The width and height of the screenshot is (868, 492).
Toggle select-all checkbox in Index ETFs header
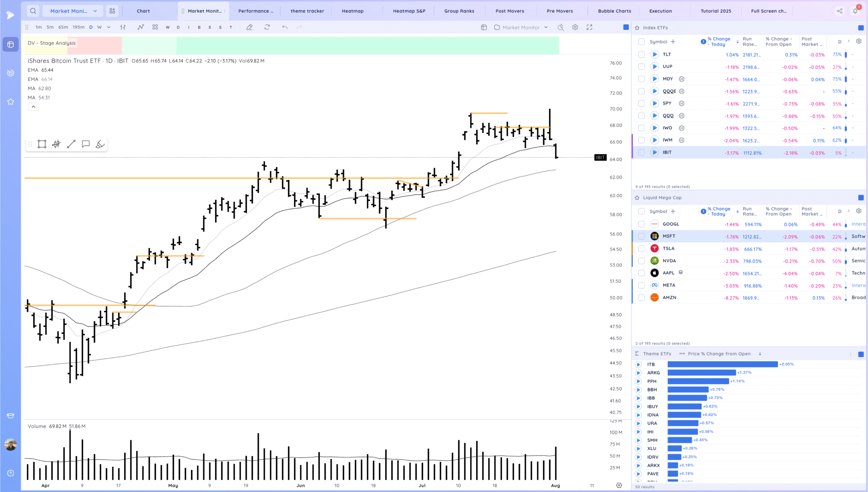pyautogui.click(x=641, y=42)
